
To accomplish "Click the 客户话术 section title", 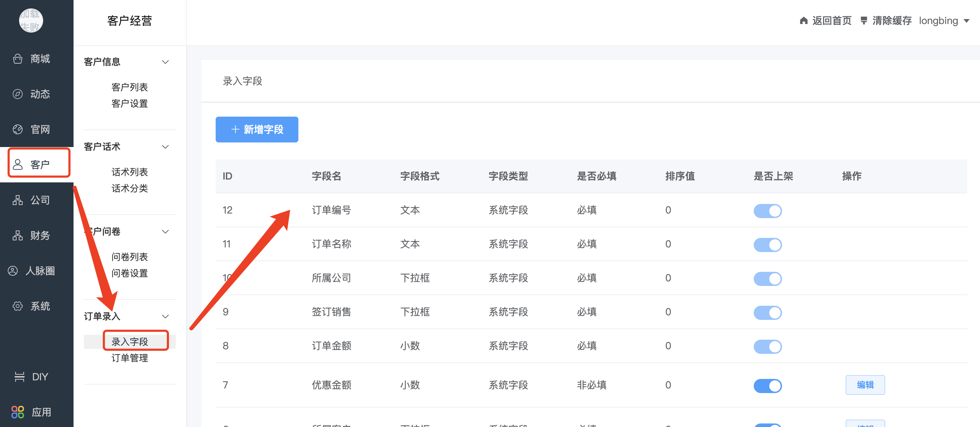I will 102,147.
